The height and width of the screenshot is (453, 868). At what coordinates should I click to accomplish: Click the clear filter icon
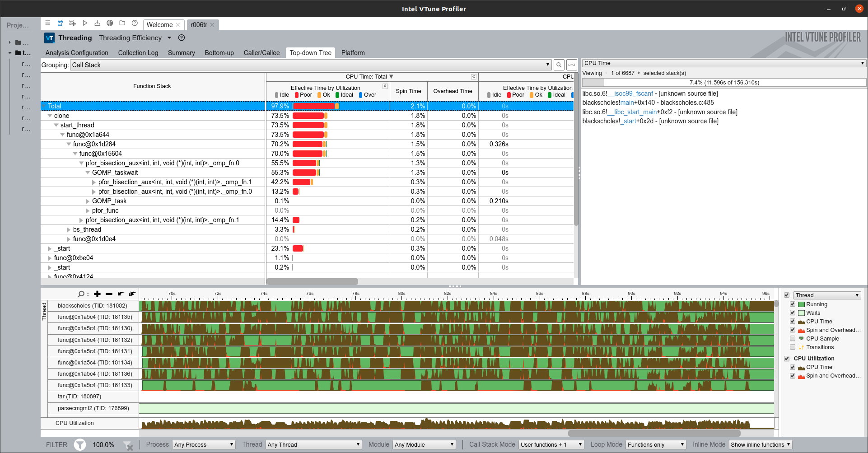(128, 445)
